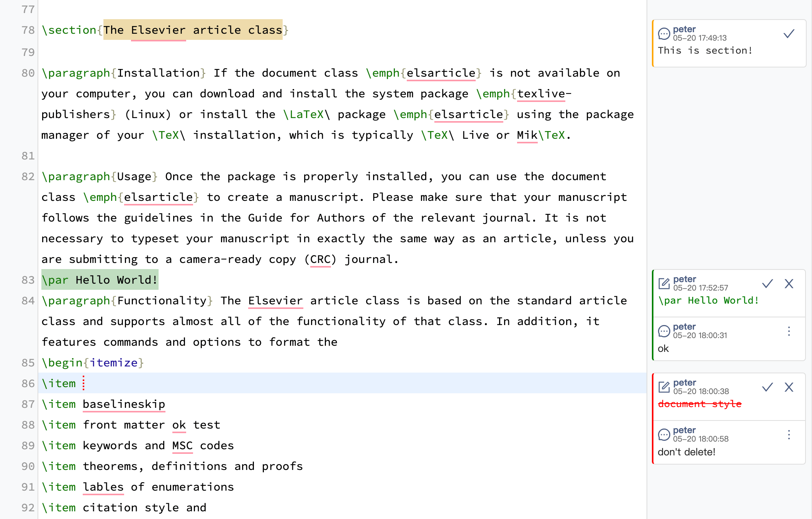
Task: Click the misspelled word 'lables' on line 91
Action: [103, 487]
